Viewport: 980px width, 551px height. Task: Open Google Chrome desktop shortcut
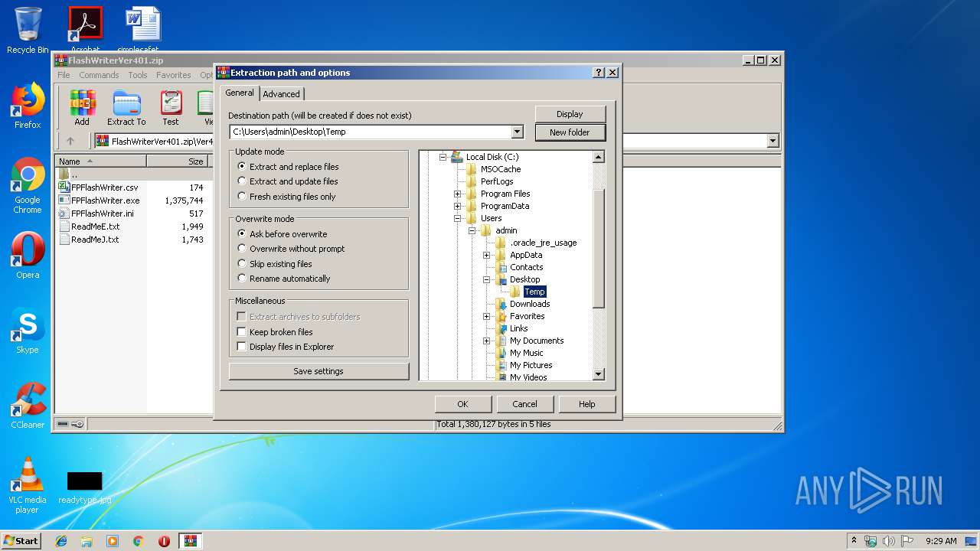pos(28,186)
